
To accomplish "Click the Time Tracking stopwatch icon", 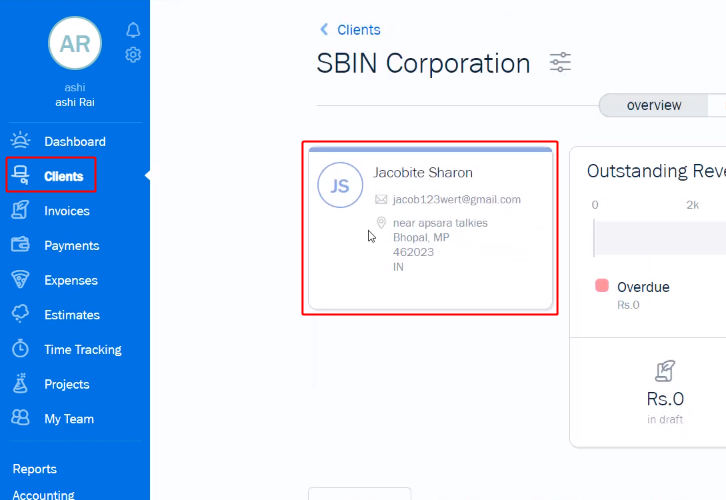I will [x=20, y=349].
